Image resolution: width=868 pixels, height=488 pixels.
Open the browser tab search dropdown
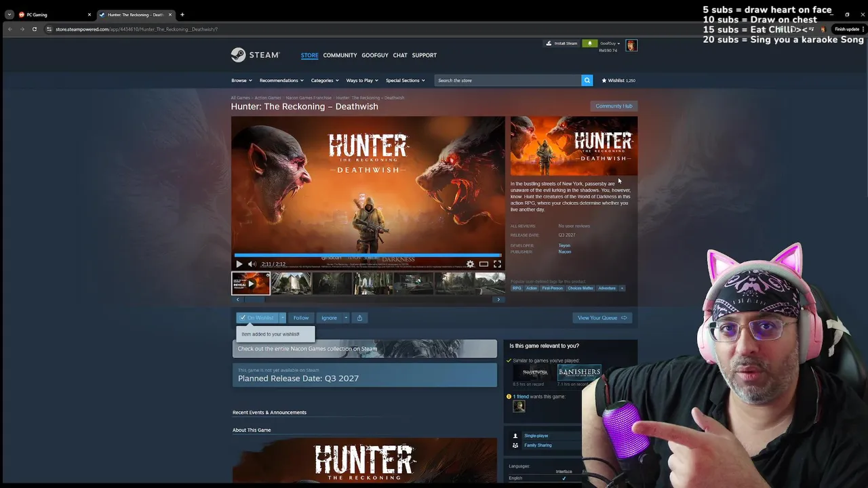pos(9,14)
